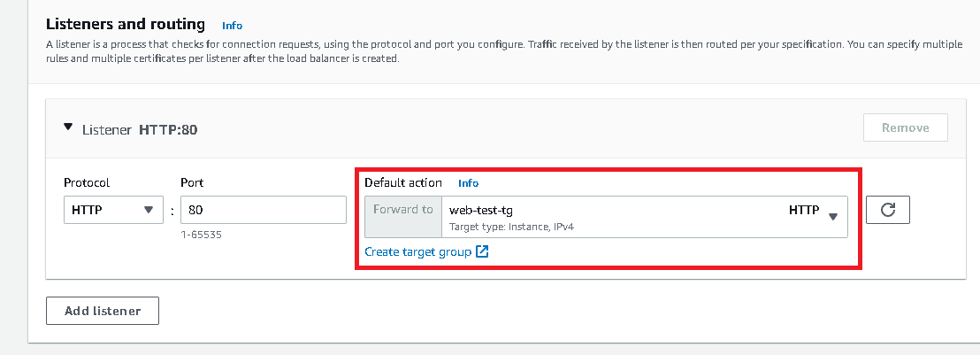Expand the web-test-tg target group dropdown arrow
This screenshot has width=980, height=355.
point(832,217)
